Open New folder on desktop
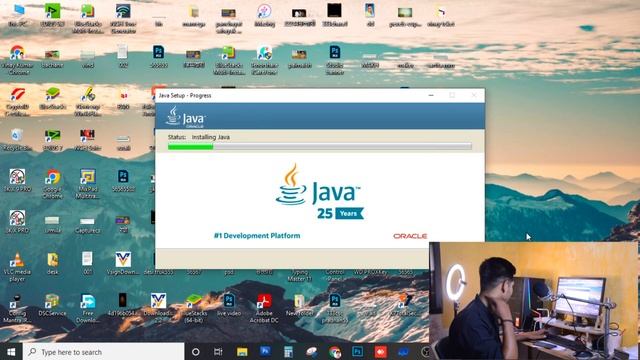The width and height of the screenshot is (640, 360). [x=299, y=305]
